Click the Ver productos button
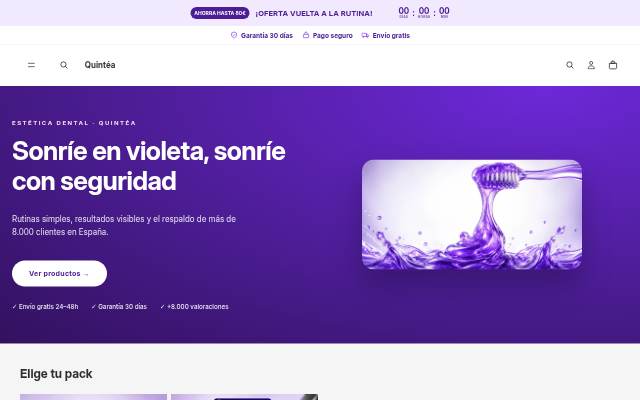The height and width of the screenshot is (400, 640). pyautogui.click(x=60, y=273)
